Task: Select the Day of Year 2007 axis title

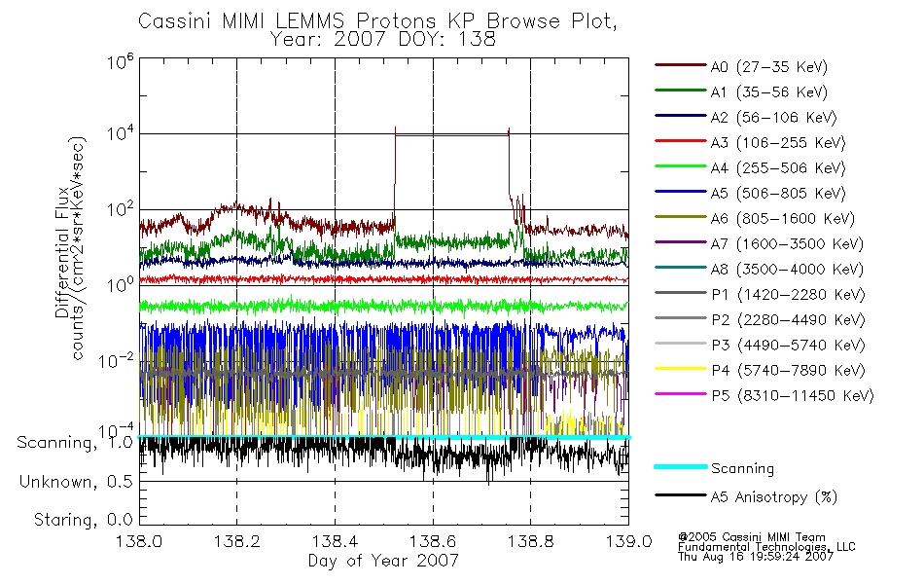Action: click(x=383, y=561)
